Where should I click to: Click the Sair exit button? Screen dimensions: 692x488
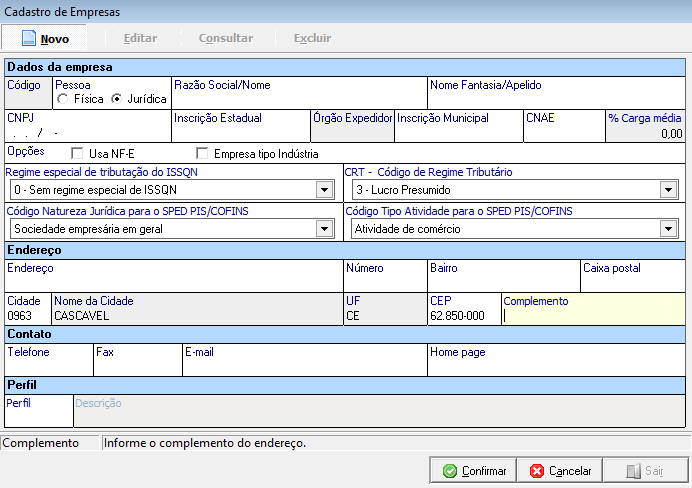tap(643, 470)
